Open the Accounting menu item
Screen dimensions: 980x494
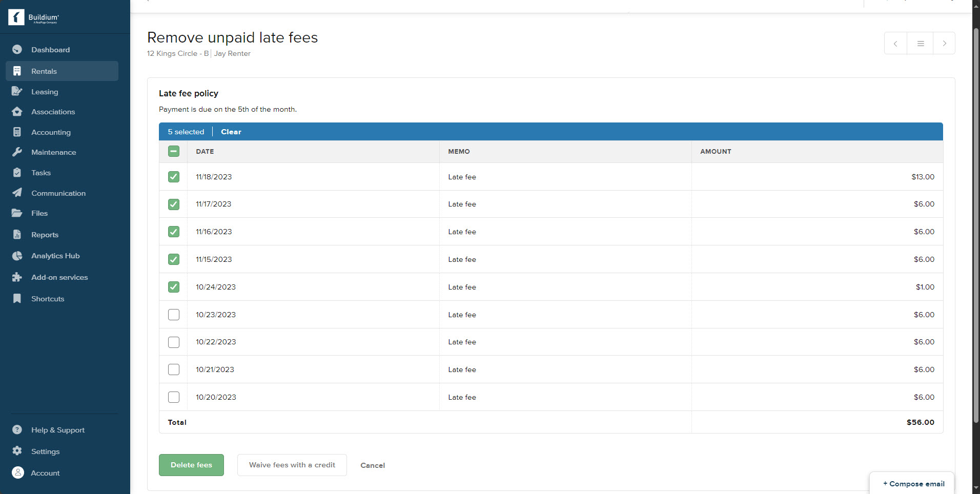tap(62, 132)
